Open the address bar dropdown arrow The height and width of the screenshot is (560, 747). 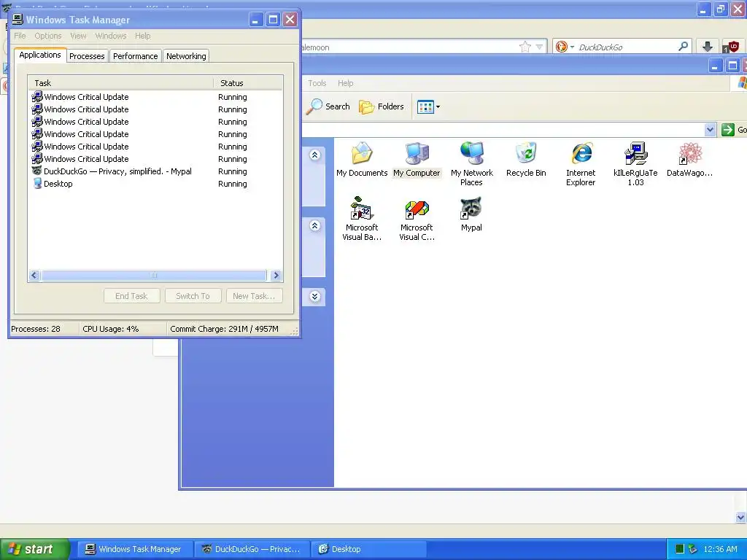tap(710, 130)
